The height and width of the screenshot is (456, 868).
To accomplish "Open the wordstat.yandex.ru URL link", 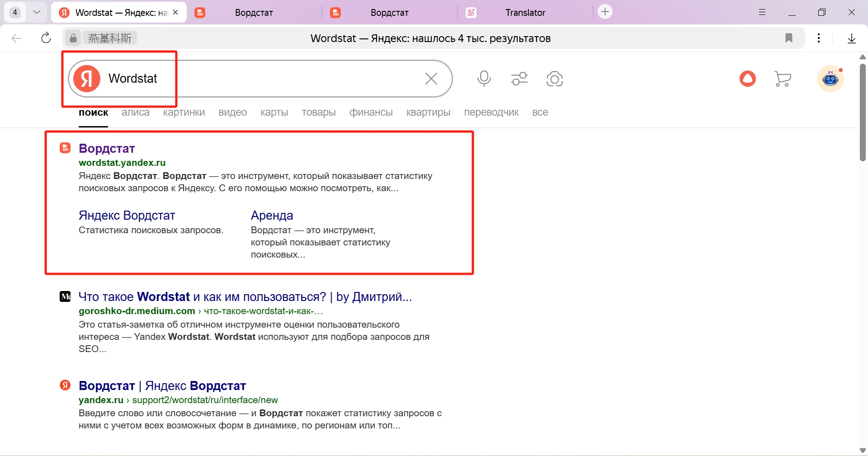I will [x=122, y=163].
